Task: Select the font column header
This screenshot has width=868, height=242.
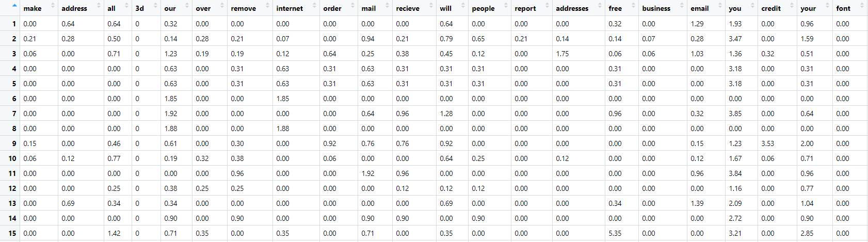Action: tap(843, 8)
